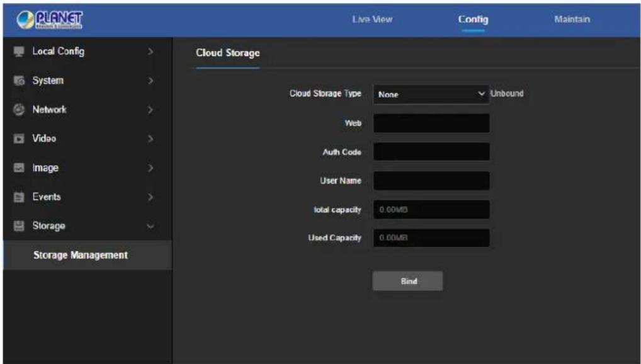Click the Unbound status text

[x=507, y=93]
